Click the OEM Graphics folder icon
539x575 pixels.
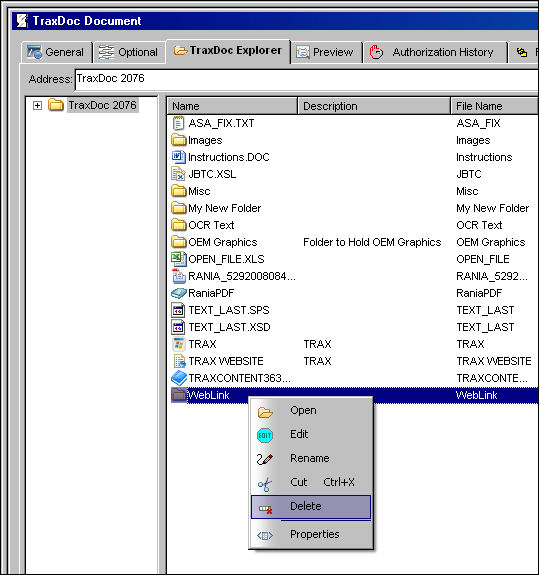pyautogui.click(x=179, y=242)
